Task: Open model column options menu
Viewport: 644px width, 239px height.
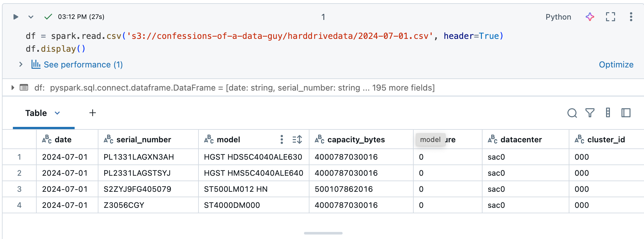Action: [282, 139]
